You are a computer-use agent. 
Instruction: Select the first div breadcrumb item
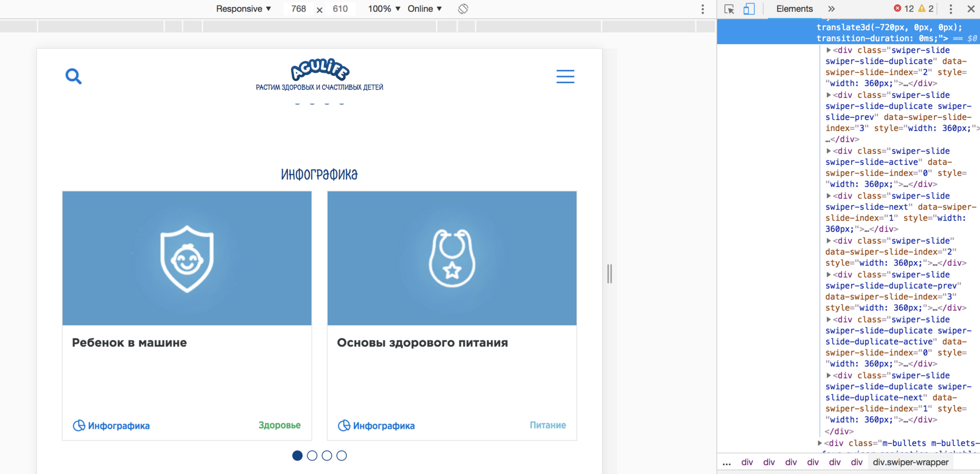(747, 462)
